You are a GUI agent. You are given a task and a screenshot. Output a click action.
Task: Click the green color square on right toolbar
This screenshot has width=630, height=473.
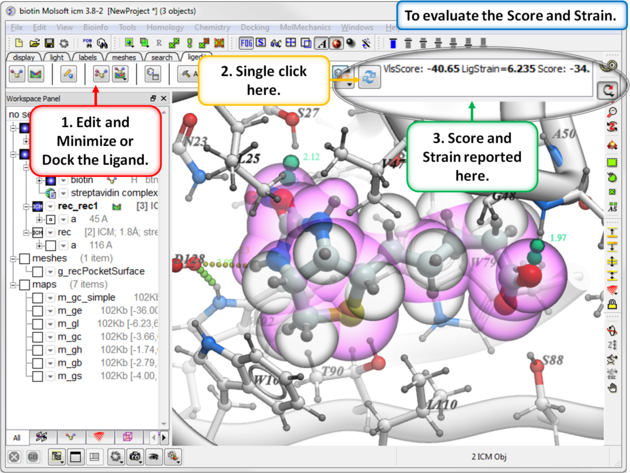612,162
